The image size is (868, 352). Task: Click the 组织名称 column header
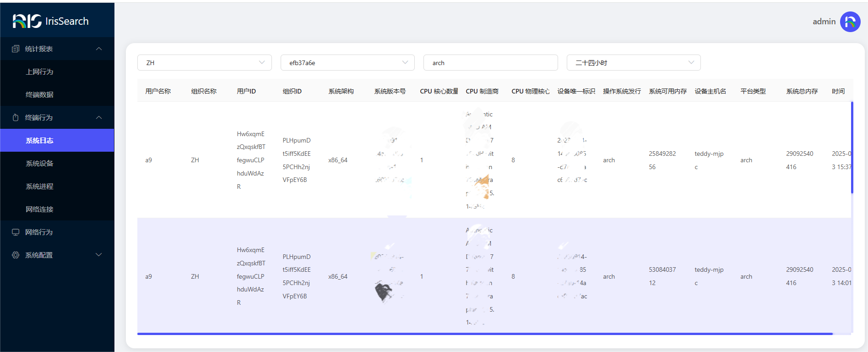coord(204,91)
